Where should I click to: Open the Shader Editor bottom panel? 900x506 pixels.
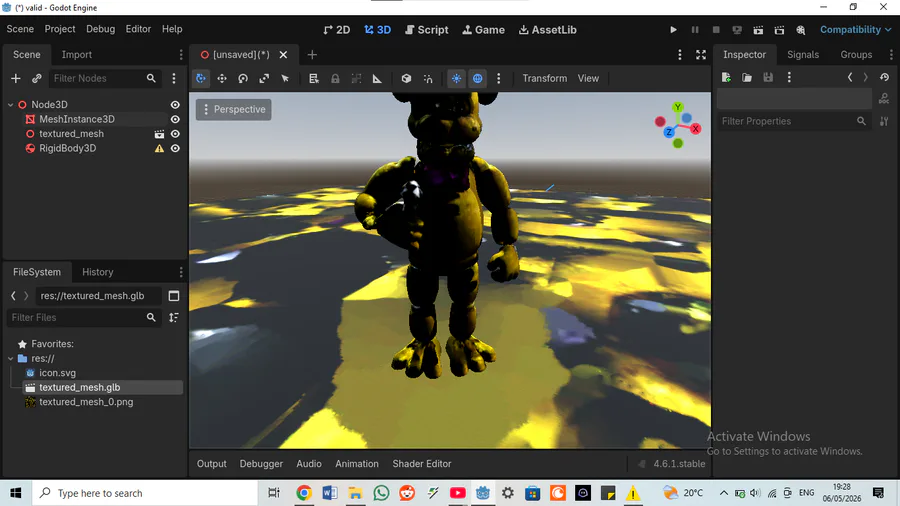(x=422, y=464)
